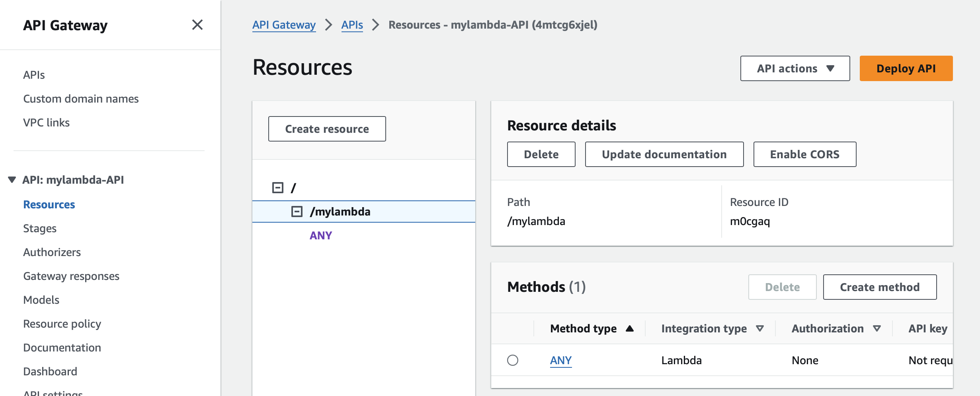Close the API Gateway side panel
The height and width of the screenshot is (396, 980).
point(197,25)
